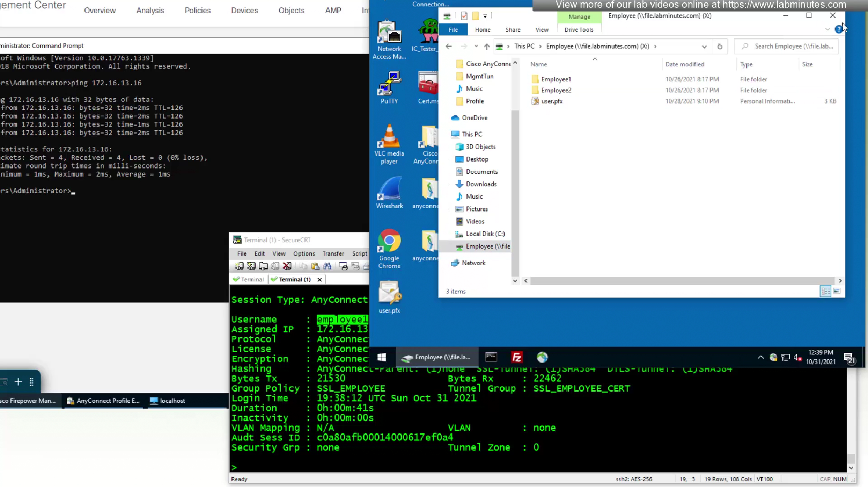Click the Explorer refresh button
The width and height of the screenshot is (868, 487).
tap(720, 46)
